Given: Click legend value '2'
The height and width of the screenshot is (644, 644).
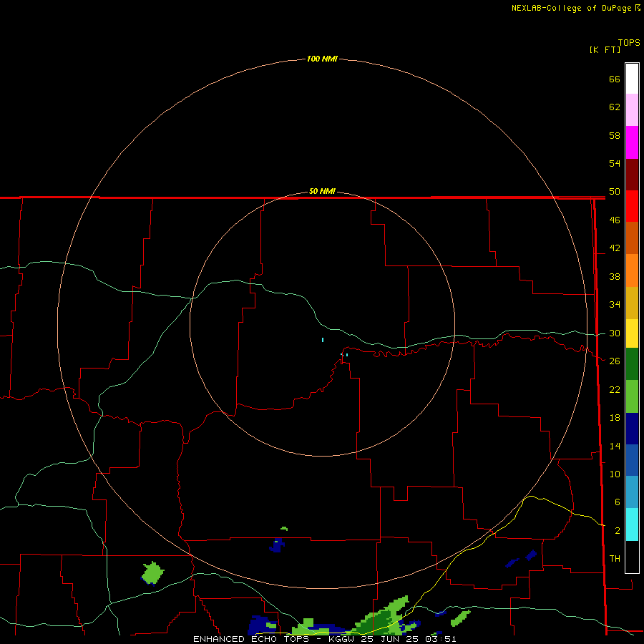Looking at the screenshot, I should click(618, 530).
